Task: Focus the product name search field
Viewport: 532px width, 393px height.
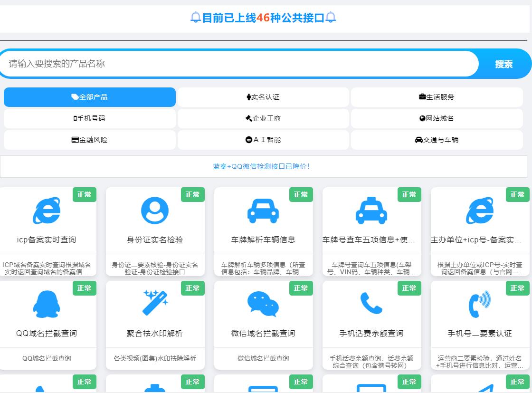Action: tap(237, 64)
